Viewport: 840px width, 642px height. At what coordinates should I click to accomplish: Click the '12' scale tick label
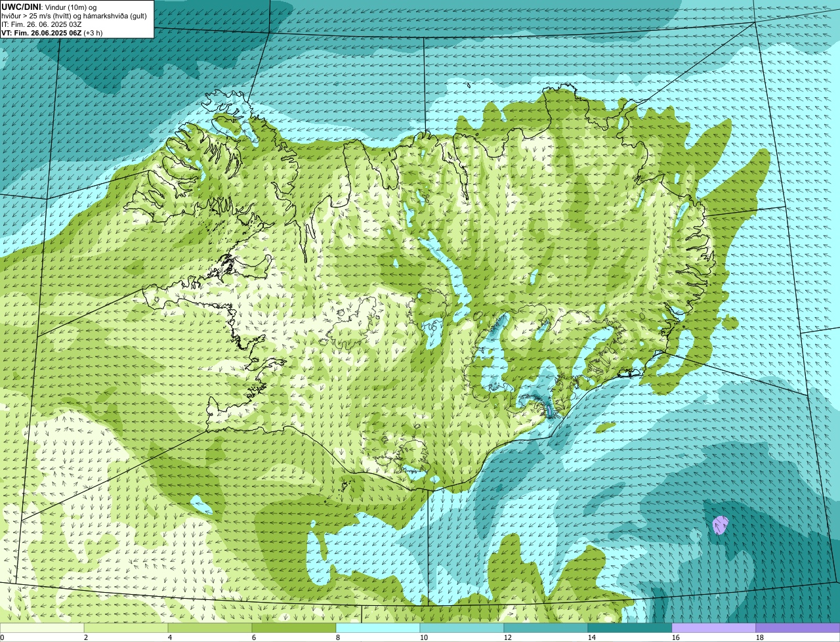pos(508,637)
